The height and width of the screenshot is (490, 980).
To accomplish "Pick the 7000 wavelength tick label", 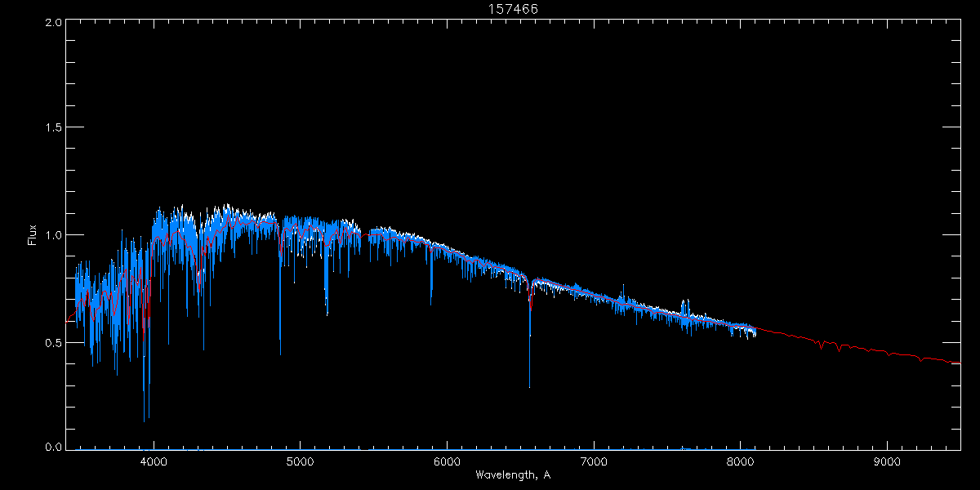I will point(594,461).
